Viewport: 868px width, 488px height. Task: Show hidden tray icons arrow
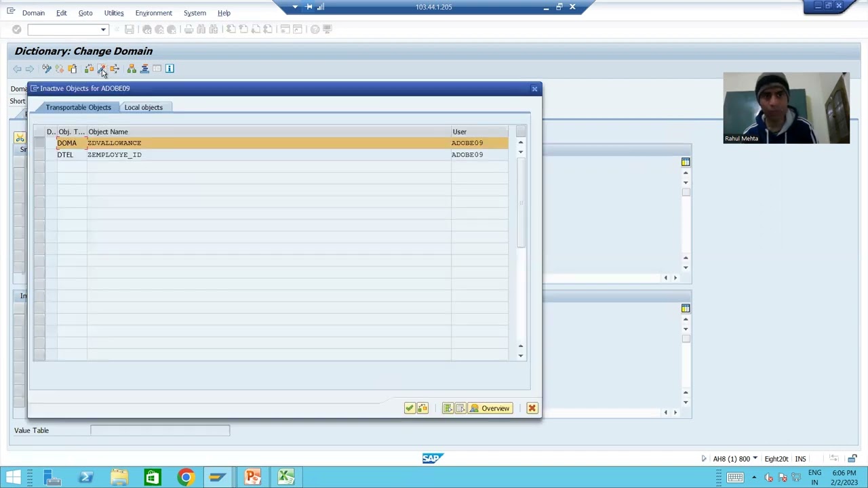pyautogui.click(x=753, y=477)
